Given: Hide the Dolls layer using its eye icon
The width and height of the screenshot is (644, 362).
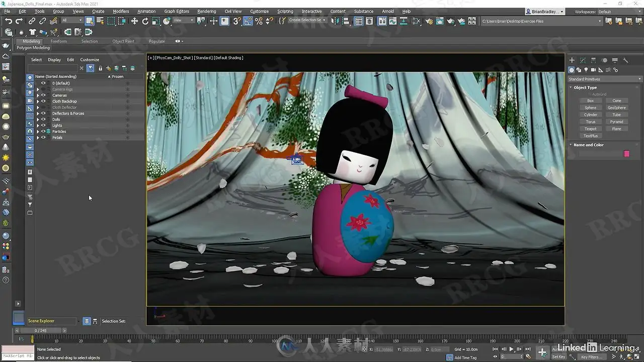Looking at the screenshot, I should tap(43, 119).
